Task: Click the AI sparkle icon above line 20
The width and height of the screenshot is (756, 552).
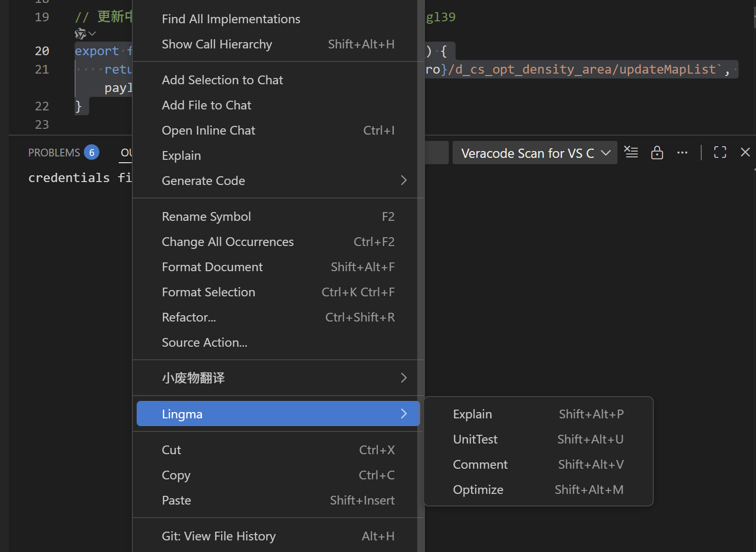Action: pos(80,34)
